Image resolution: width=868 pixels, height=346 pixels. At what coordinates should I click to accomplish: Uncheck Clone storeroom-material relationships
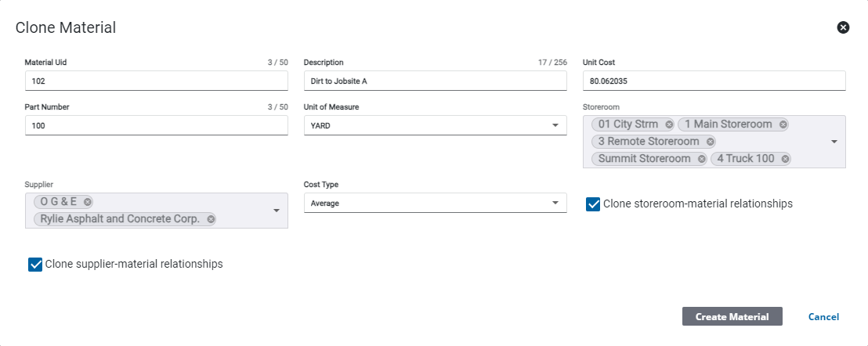[594, 204]
